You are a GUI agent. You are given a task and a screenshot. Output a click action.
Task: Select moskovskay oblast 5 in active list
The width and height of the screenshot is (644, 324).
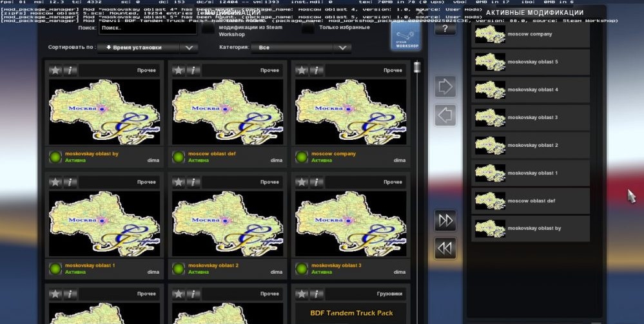click(x=531, y=62)
